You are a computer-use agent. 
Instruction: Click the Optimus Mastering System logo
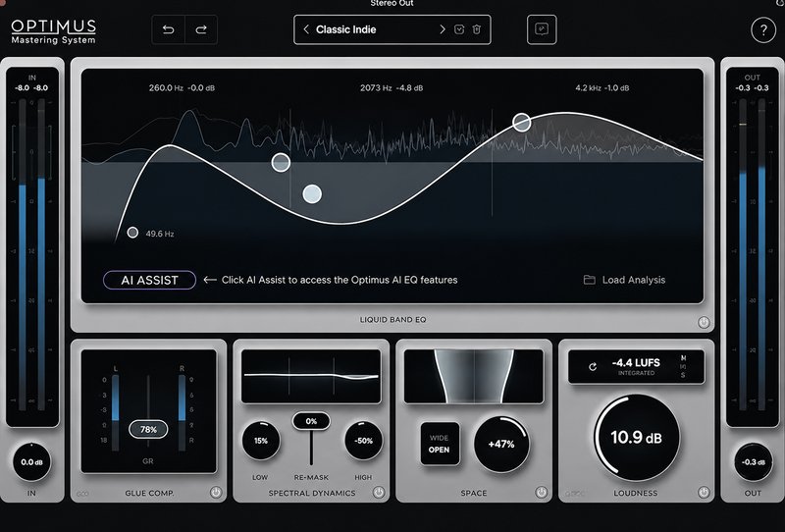54,31
